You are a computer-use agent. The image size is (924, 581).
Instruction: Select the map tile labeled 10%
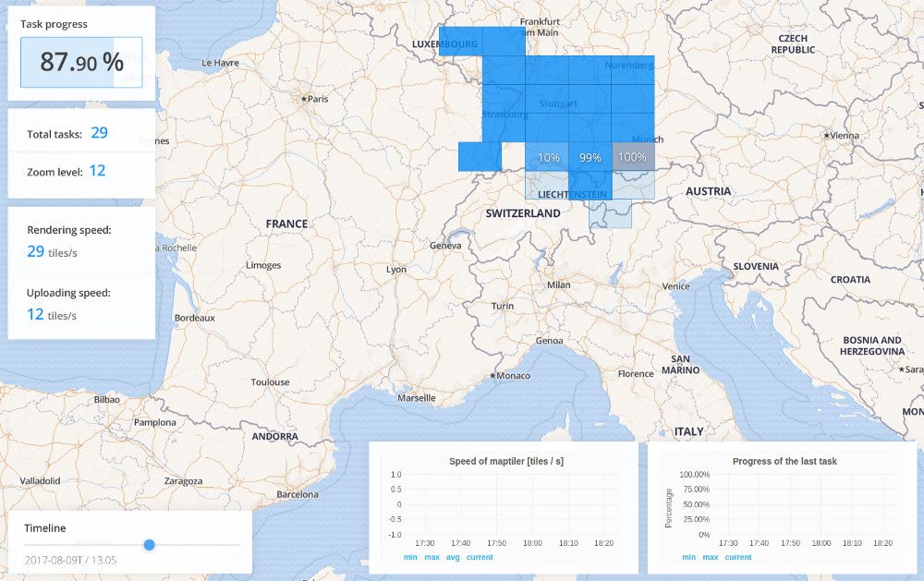pyautogui.click(x=547, y=157)
